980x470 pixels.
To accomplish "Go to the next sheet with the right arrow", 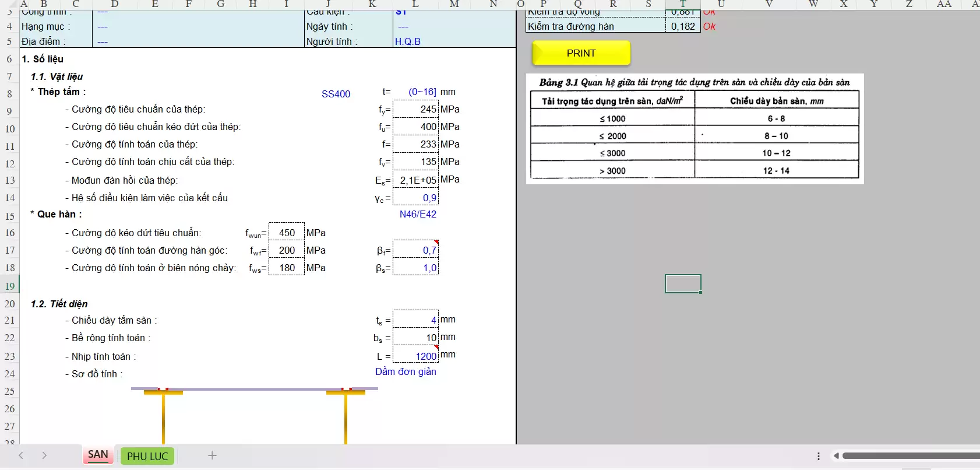I will (44, 455).
